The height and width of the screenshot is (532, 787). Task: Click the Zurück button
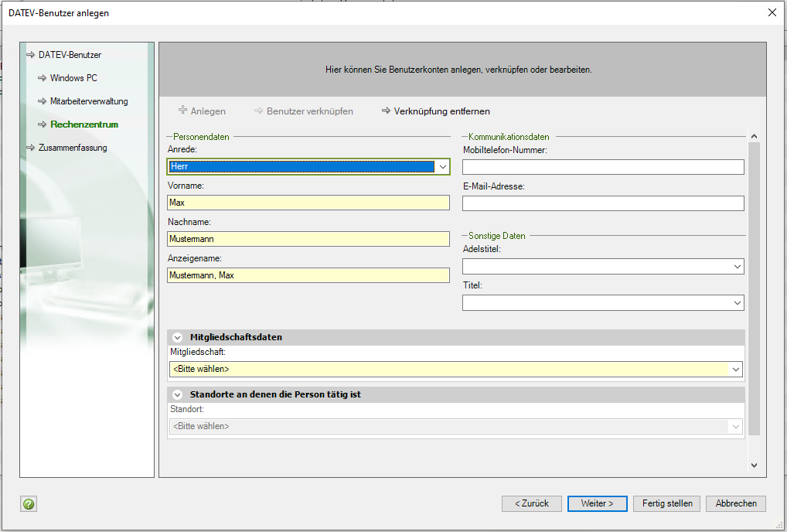click(532, 503)
